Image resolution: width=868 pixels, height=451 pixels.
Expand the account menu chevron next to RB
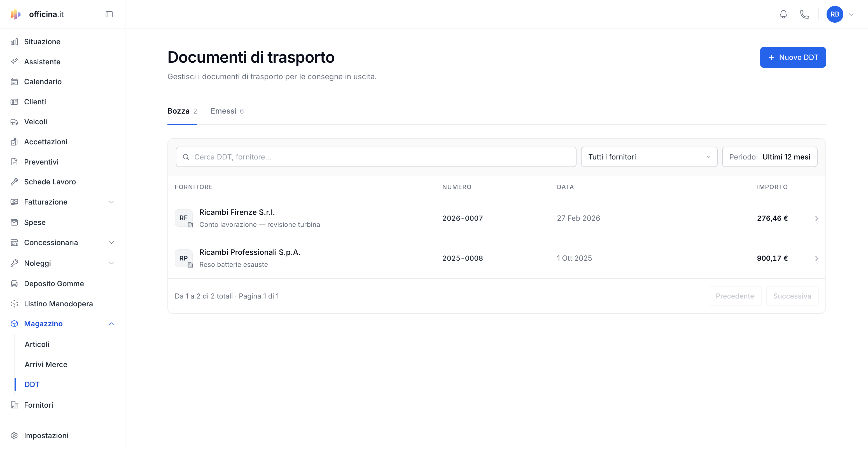coord(851,15)
